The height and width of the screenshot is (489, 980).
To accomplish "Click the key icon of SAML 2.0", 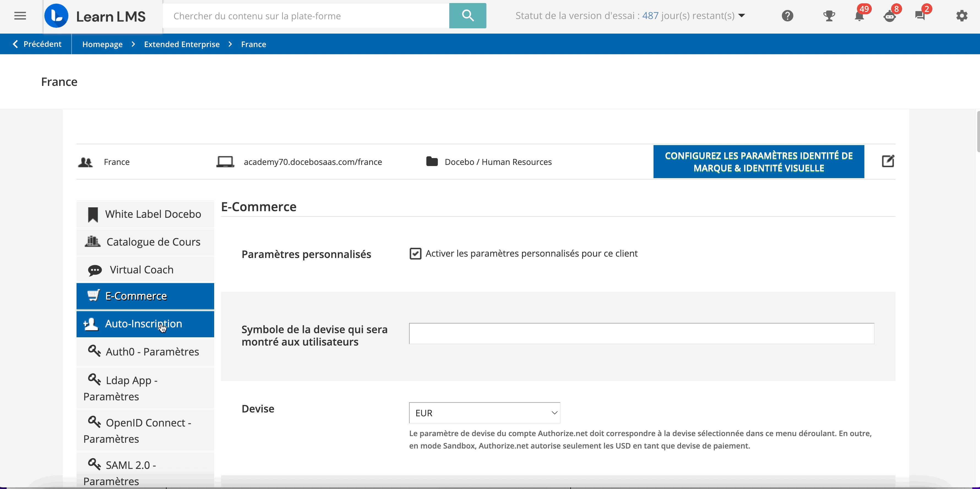I will (x=94, y=464).
